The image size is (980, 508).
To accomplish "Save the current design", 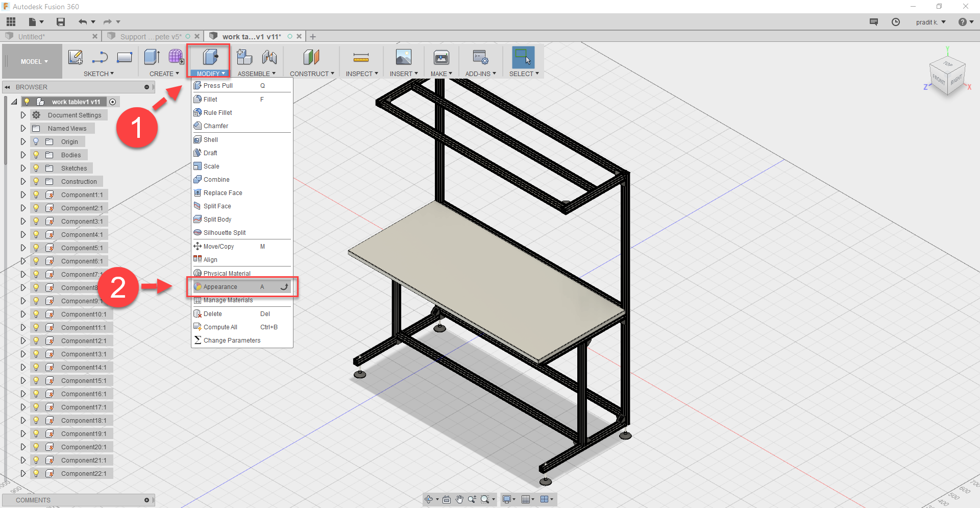I will point(60,21).
